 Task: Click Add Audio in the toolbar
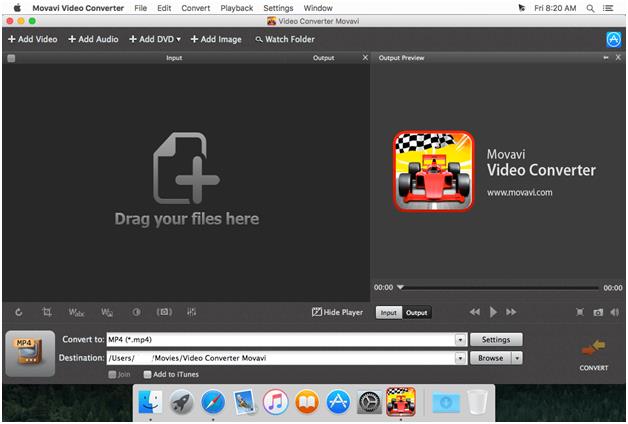pos(93,39)
